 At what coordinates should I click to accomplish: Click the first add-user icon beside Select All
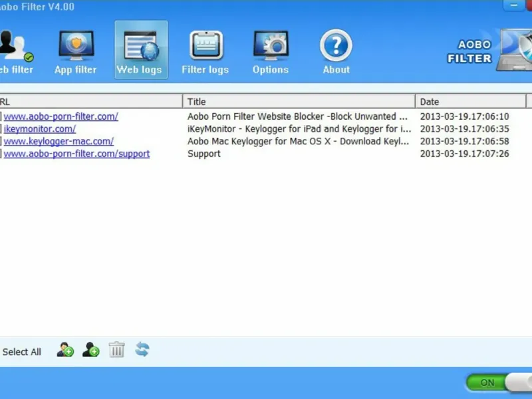pyautogui.click(x=65, y=350)
